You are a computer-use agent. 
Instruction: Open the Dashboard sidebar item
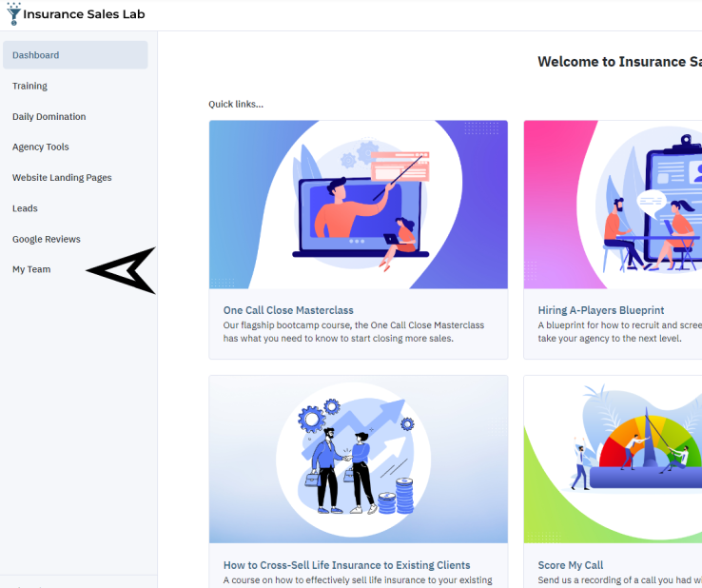tap(75, 55)
